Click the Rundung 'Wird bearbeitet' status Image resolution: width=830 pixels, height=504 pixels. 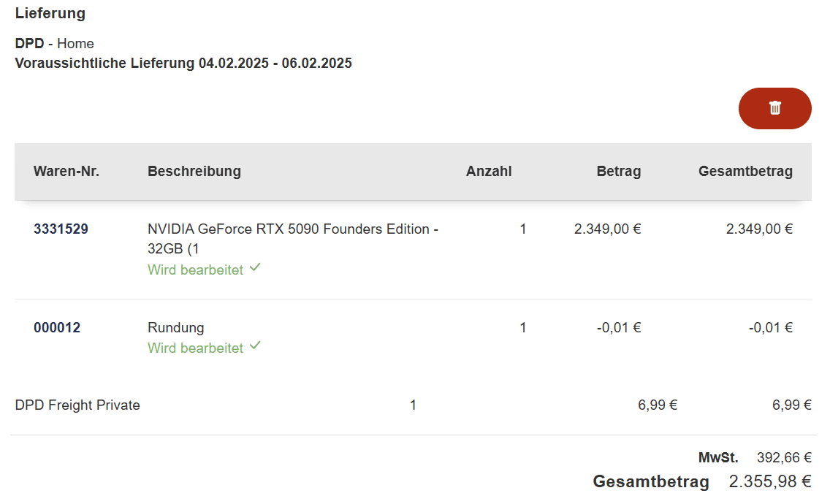click(x=195, y=348)
